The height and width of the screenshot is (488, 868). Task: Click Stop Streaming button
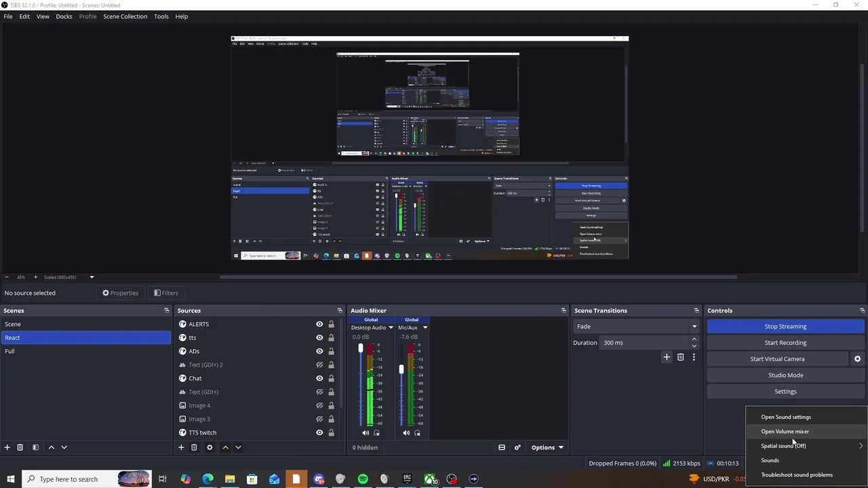click(786, 327)
